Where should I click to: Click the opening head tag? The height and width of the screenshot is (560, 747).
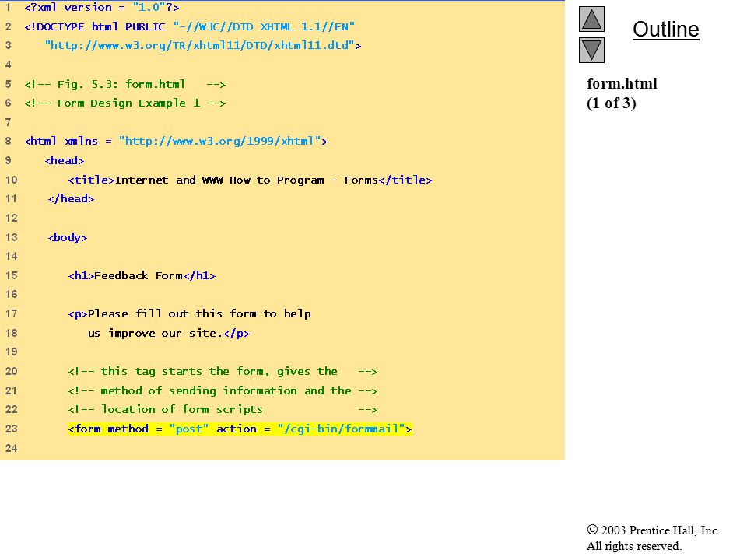pyautogui.click(x=65, y=160)
